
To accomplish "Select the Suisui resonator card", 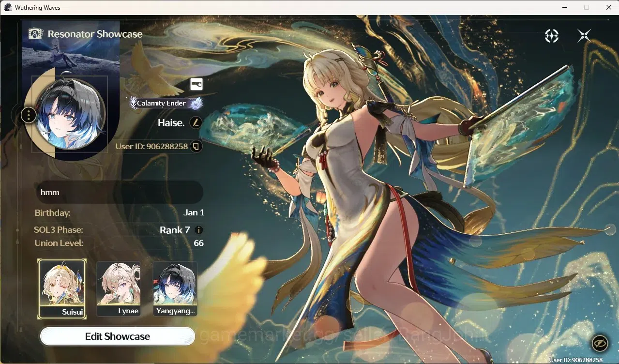I will 62,289.
